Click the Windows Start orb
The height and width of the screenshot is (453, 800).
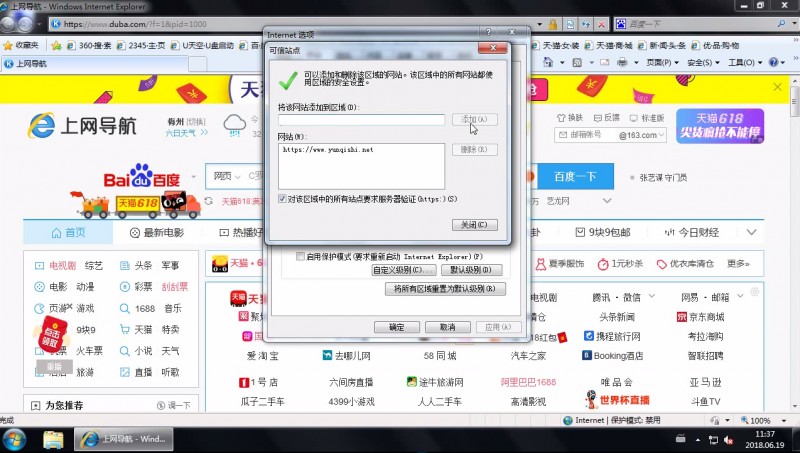pyautogui.click(x=14, y=440)
